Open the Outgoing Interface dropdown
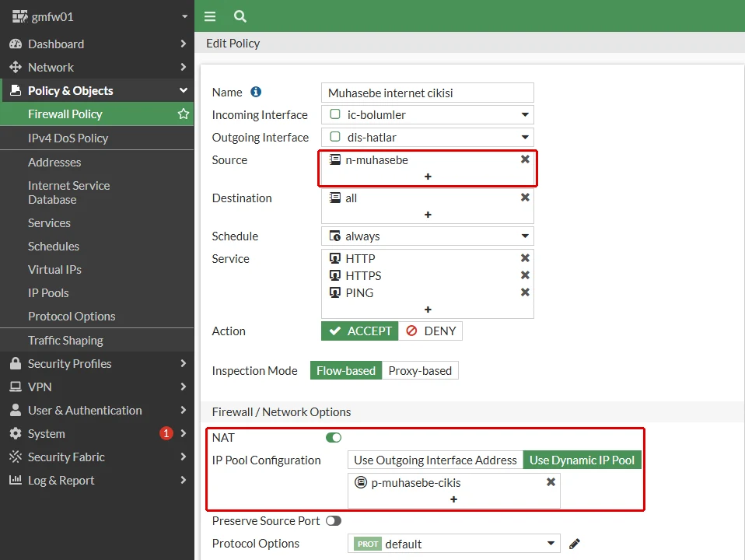The width and height of the screenshot is (745, 560). coord(428,138)
